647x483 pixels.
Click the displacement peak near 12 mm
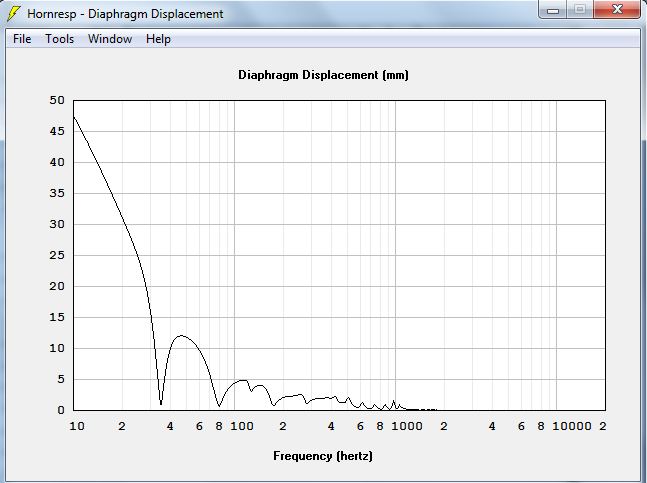tap(181, 336)
